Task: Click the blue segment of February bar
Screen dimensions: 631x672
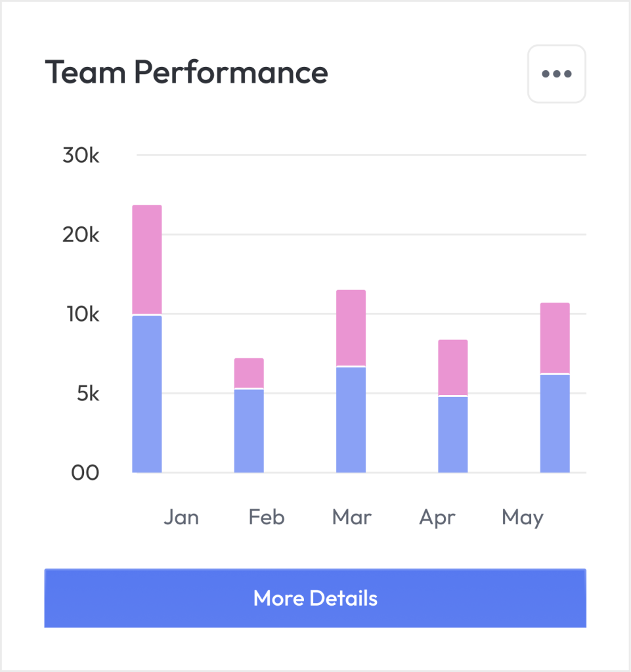Action: [x=249, y=430]
